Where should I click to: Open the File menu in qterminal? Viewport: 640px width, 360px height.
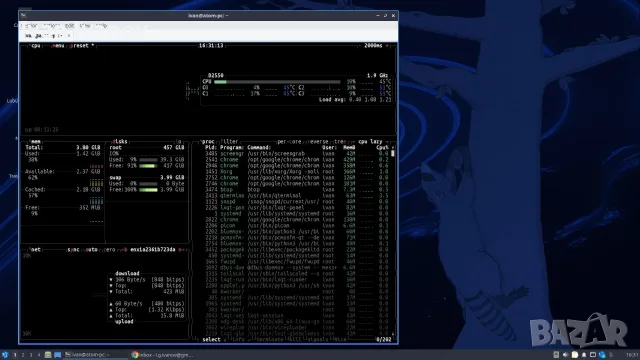tap(31, 26)
